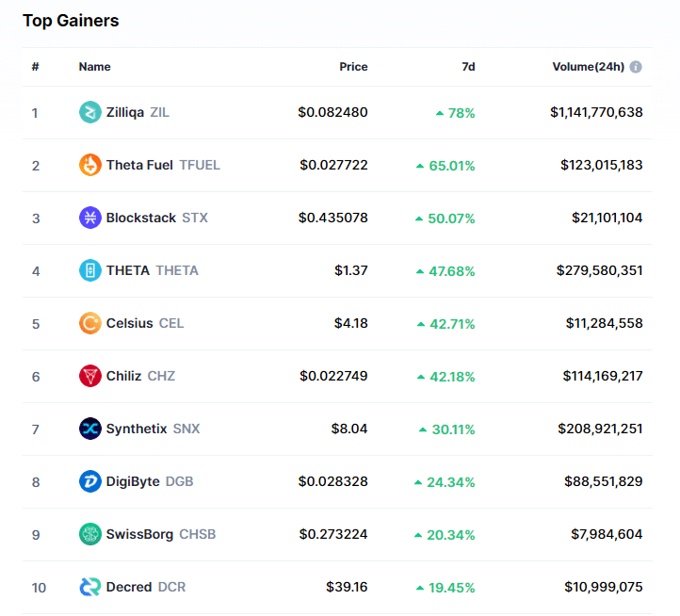Click the Theta Fuel flame icon
Screen dimensions: 680x616
(x=89, y=165)
